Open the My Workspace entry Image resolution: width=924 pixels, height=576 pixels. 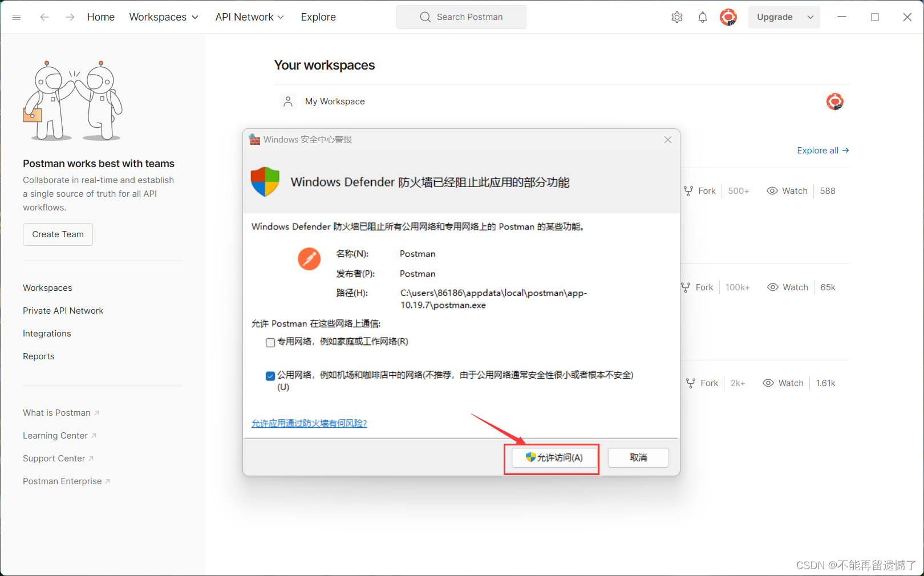coord(562,102)
